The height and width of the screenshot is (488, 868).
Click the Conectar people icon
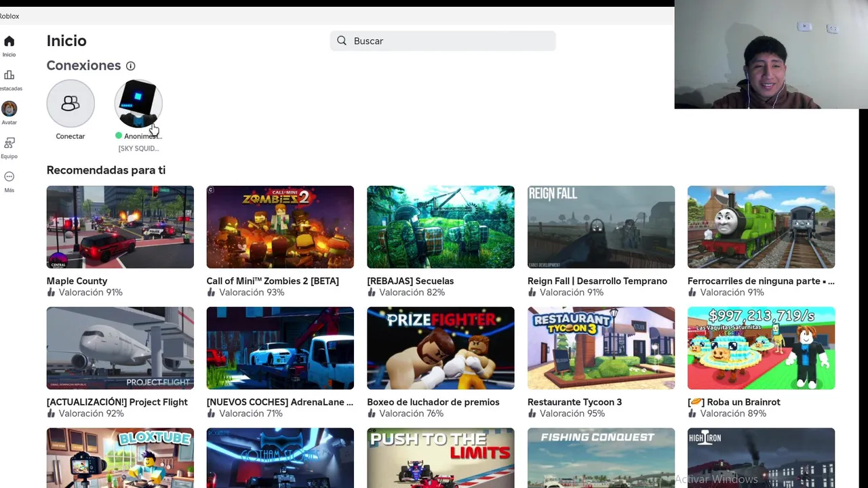tap(71, 103)
